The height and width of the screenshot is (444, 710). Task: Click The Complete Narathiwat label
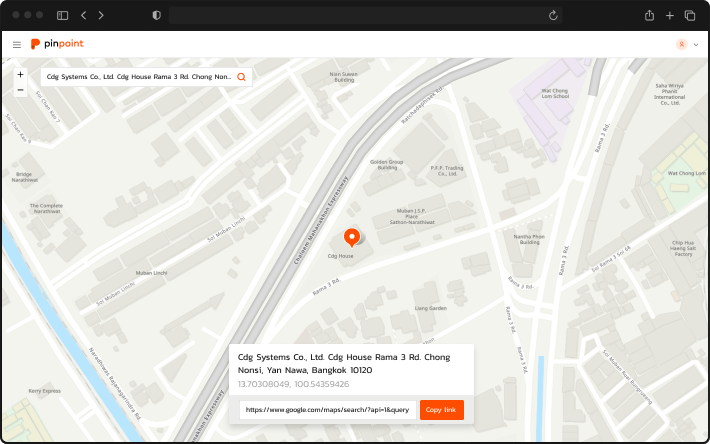[x=47, y=208]
